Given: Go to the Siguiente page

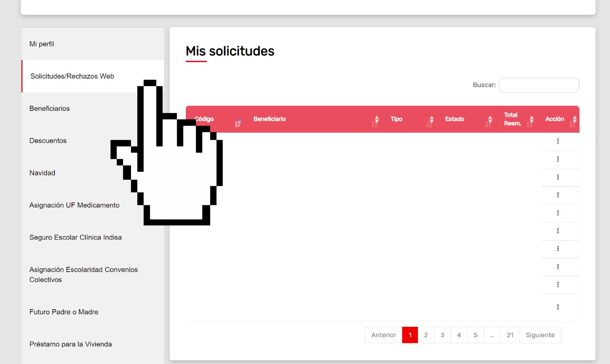Looking at the screenshot, I should pyautogui.click(x=540, y=335).
